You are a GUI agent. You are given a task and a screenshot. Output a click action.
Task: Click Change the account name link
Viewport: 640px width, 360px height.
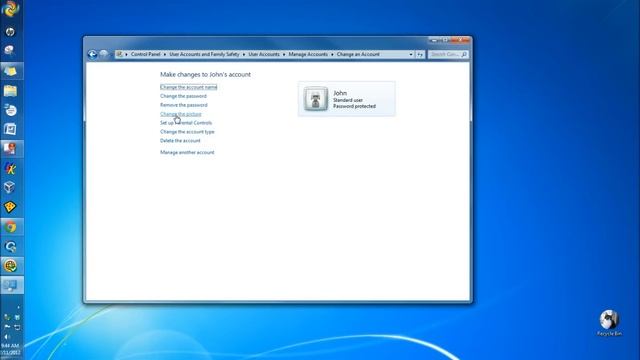pyautogui.click(x=189, y=87)
